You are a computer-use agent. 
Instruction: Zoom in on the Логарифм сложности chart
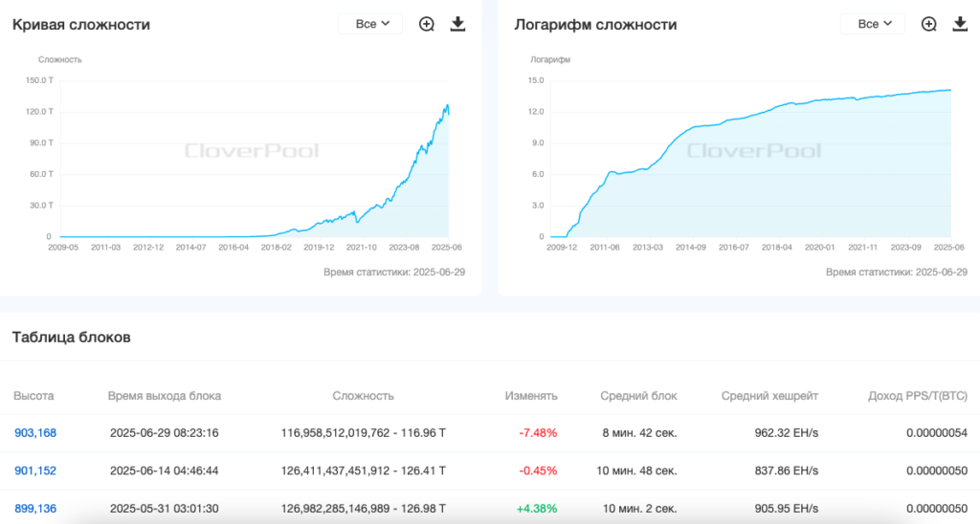(x=928, y=24)
